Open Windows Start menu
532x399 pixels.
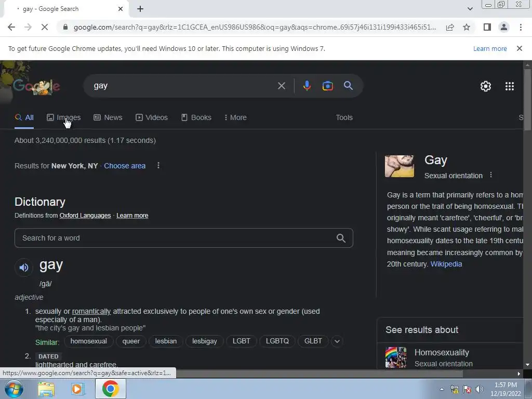tap(14, 389)
